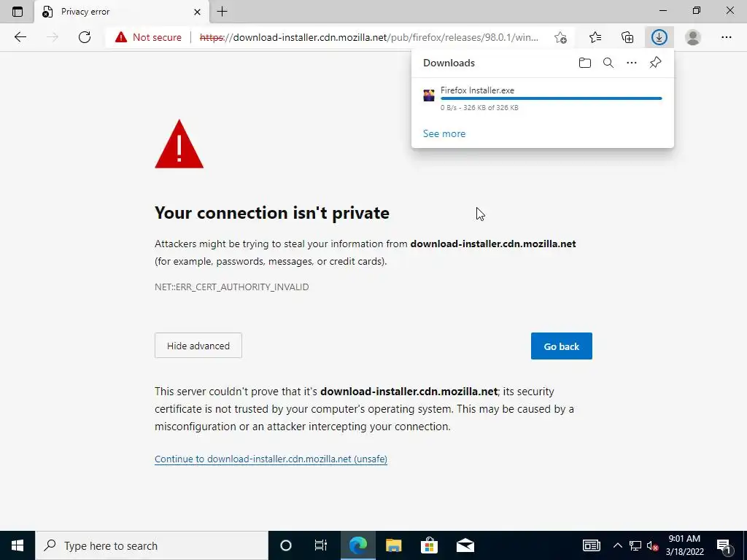Click Firefox Installer.exe download entry

(x=543, y=98)
